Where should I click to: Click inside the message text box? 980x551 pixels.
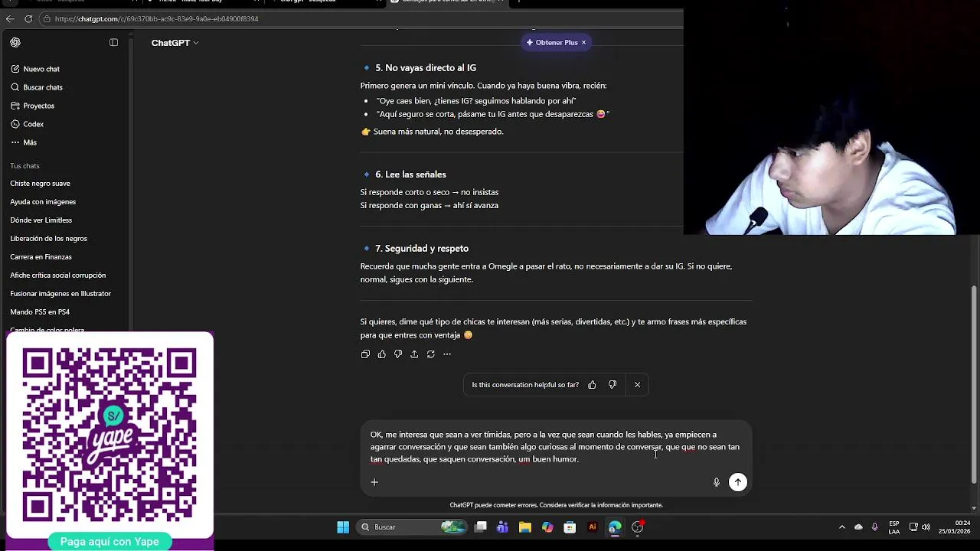pyautogui.click(x=555, y=447)
